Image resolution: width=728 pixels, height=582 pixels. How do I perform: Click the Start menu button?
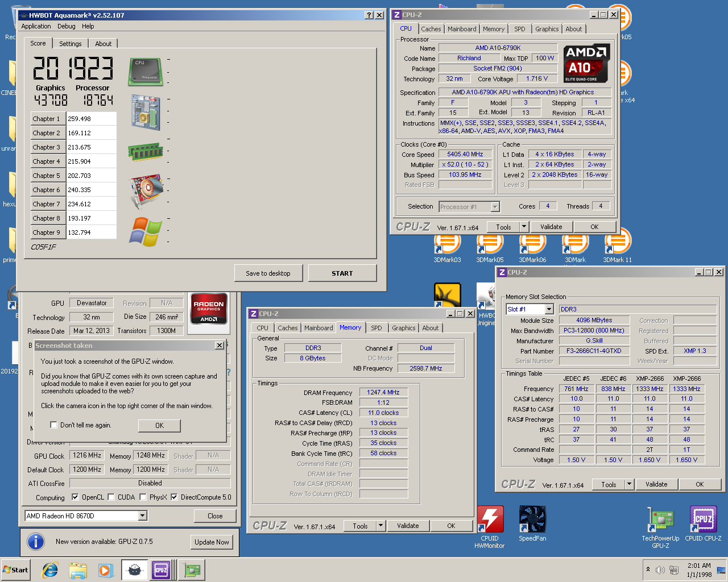(x=16, y=570)
